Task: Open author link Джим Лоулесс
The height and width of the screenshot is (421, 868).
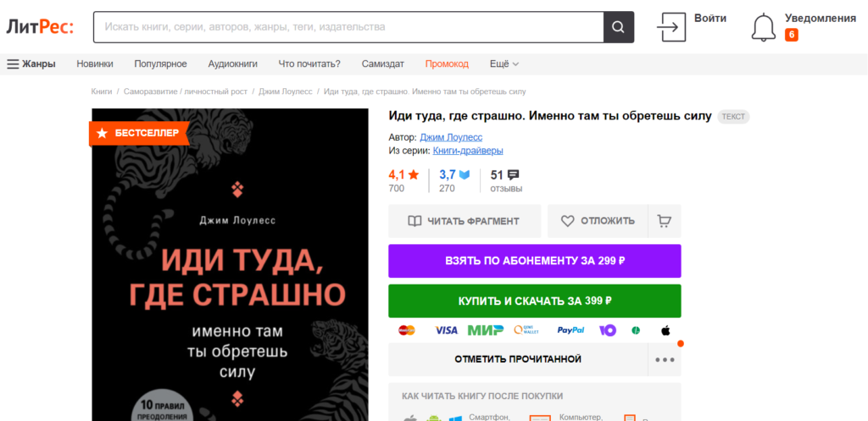Action: [x=451, y=137]
